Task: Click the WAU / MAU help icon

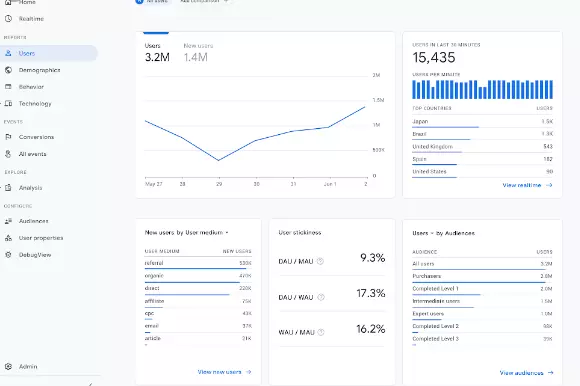Action: click(x=321, y=332)
